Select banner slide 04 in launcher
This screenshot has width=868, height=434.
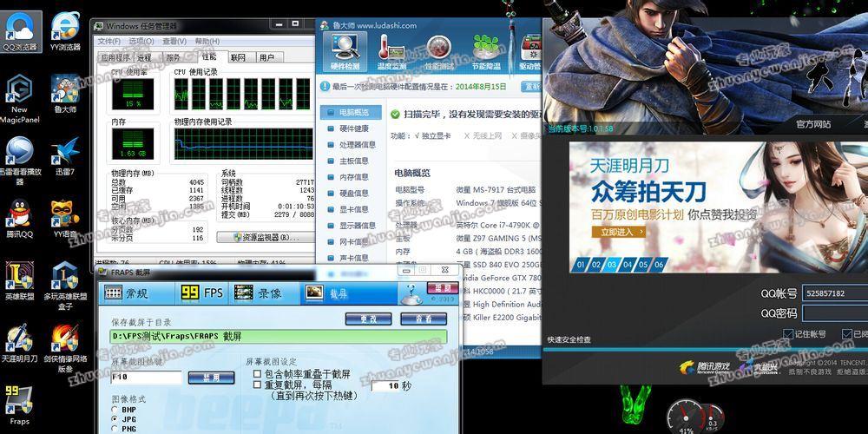tap(628, 265)
